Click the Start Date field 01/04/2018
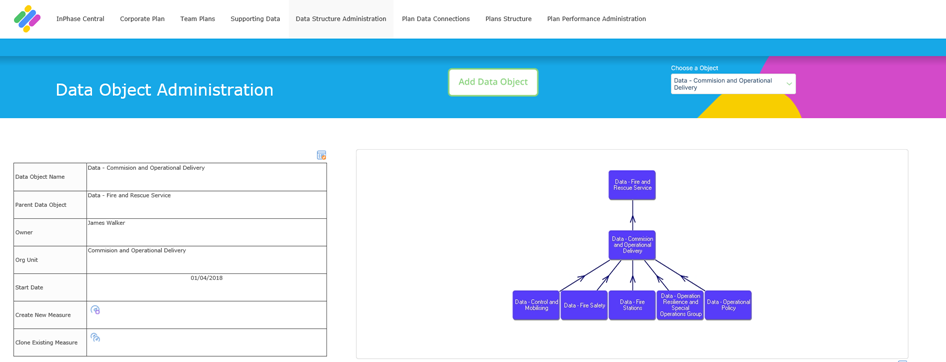 click(206, 287)
